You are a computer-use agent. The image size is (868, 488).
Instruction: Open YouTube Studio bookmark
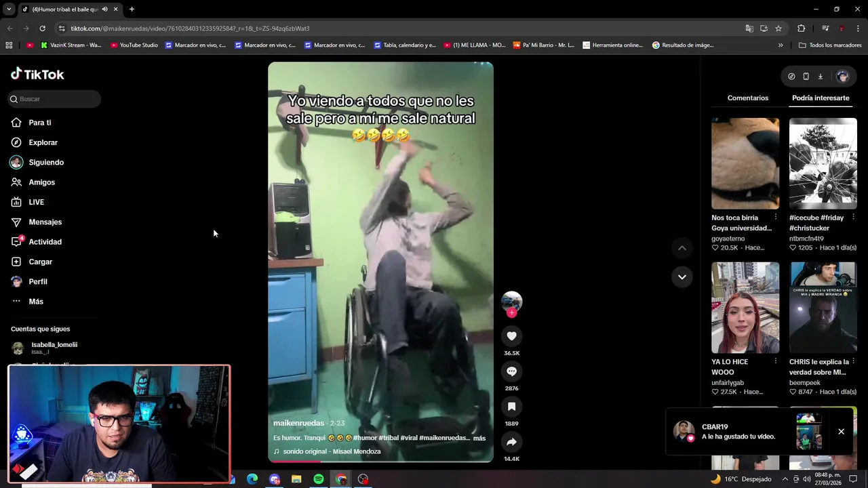[134, 45]
